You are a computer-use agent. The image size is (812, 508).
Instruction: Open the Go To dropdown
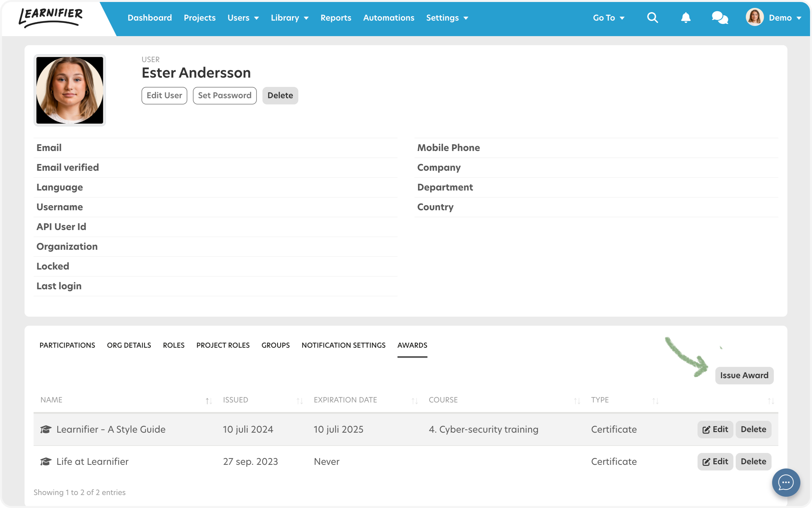pyautogui.click(x=608, y=18)
